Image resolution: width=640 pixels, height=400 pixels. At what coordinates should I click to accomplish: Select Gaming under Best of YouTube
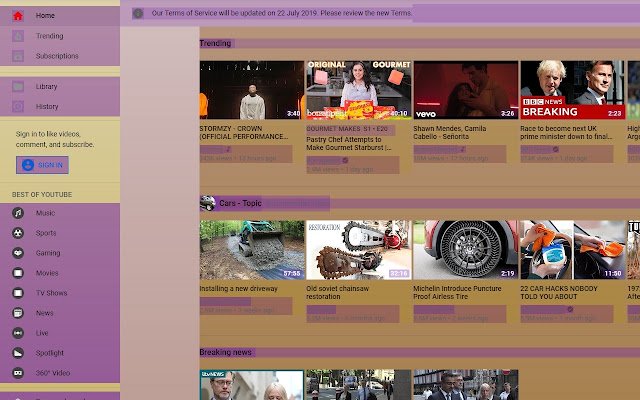pyautogui.click(x=60, y=253)
